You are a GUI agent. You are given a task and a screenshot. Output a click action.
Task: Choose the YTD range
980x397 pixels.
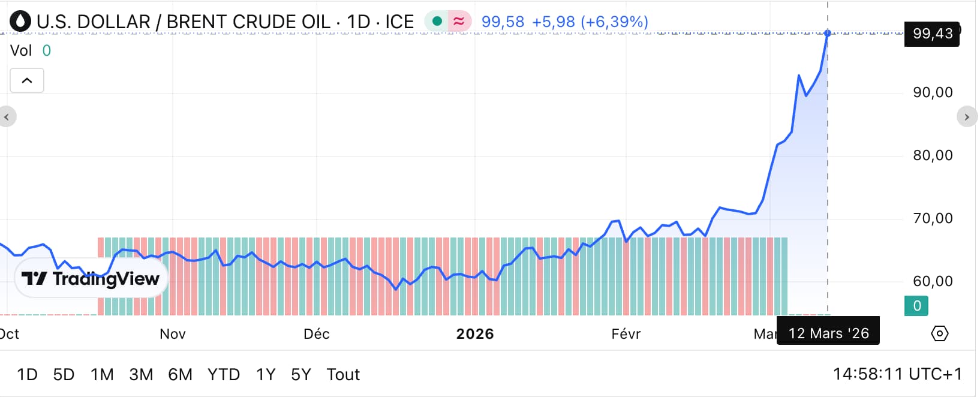coord(223,375)
